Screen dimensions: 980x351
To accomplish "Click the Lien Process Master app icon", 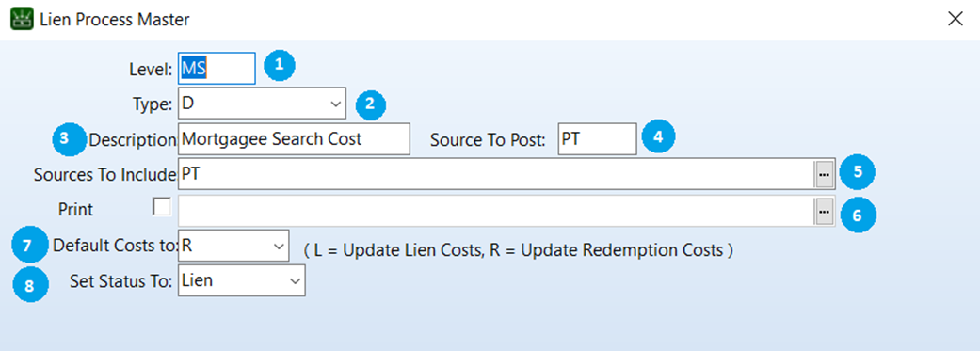I will (x=22, y=20).
